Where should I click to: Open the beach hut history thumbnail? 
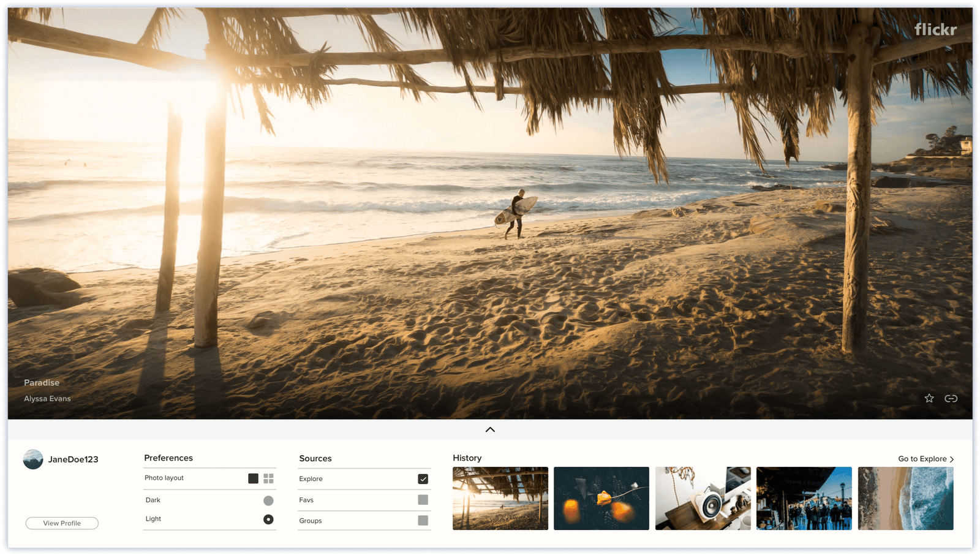(x=500, y=498)
